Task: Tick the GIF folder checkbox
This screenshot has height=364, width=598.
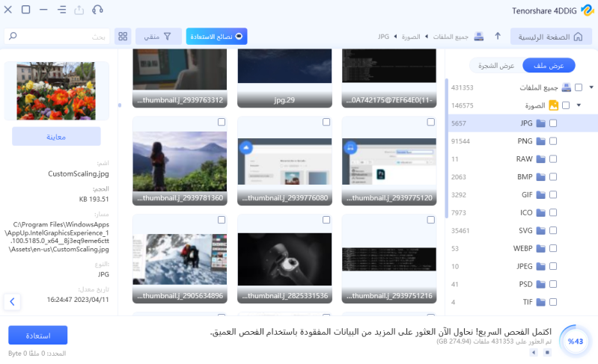Action: 553,195
